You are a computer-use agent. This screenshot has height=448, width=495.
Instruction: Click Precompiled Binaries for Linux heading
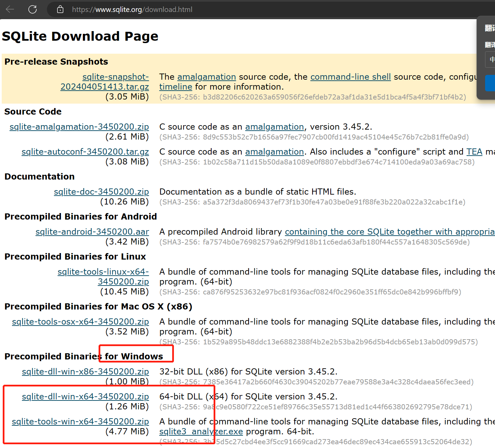coord(75,256)
